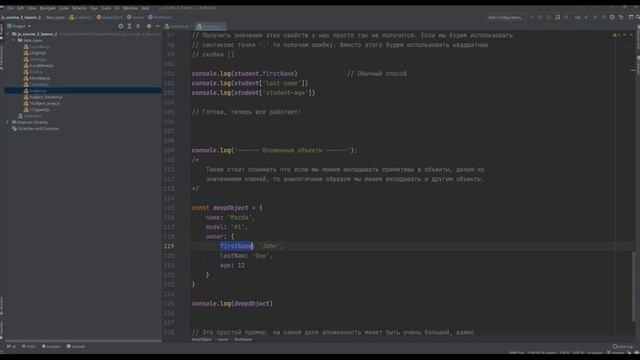This screenshot has height=360, width=640.
Task: Click selected firstName key on line 119
Action: tap(237, 246)
